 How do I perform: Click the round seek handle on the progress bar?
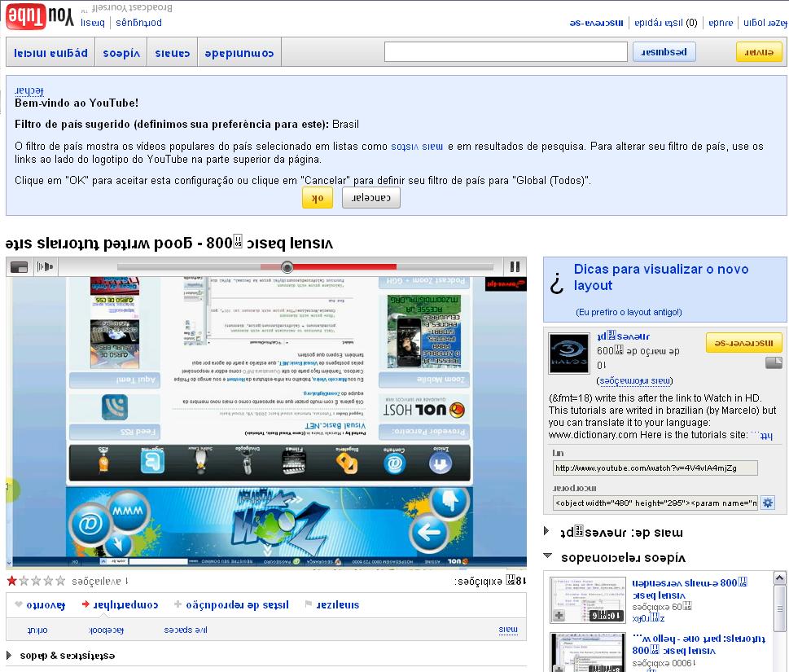tap(287, 267)
